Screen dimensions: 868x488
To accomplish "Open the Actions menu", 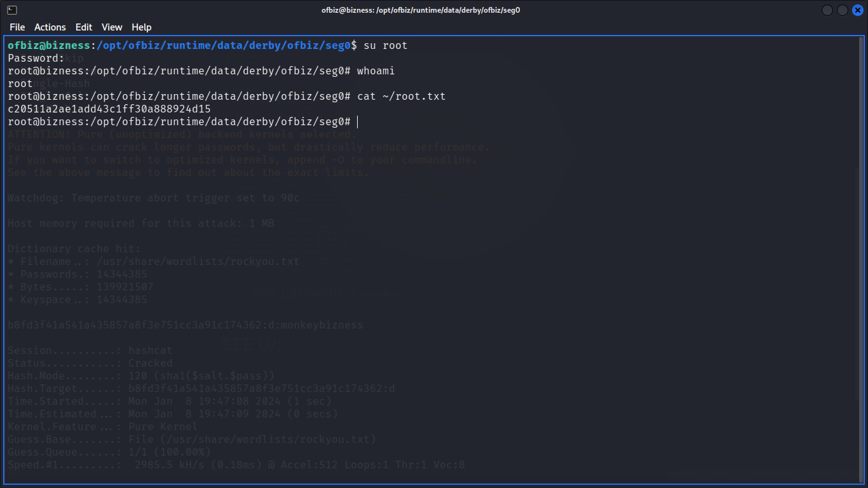I will pyautogui.click(x=50, y=27).
